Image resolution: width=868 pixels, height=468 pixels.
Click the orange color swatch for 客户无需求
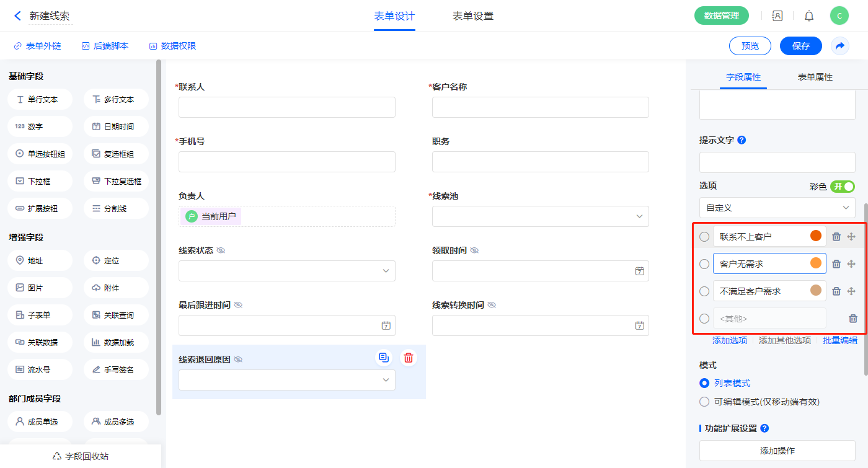pos(816,263)
